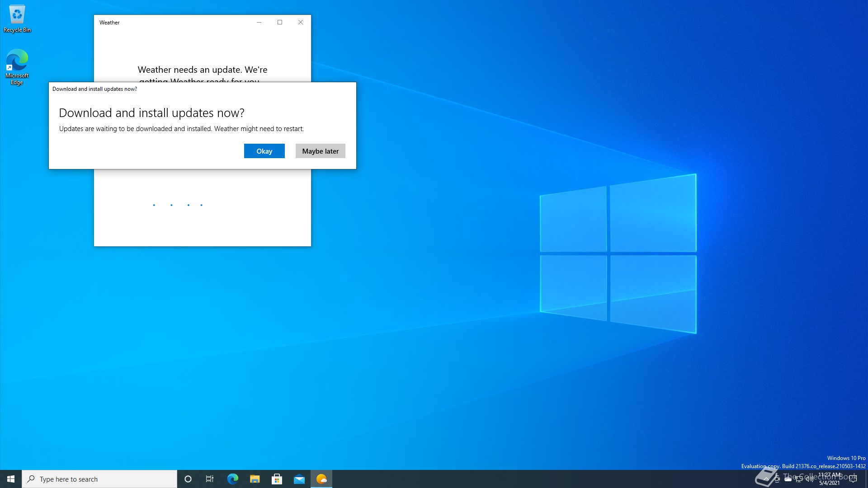
Task: Open Task View on the taskbar
Action: click(x=210, y=479)
